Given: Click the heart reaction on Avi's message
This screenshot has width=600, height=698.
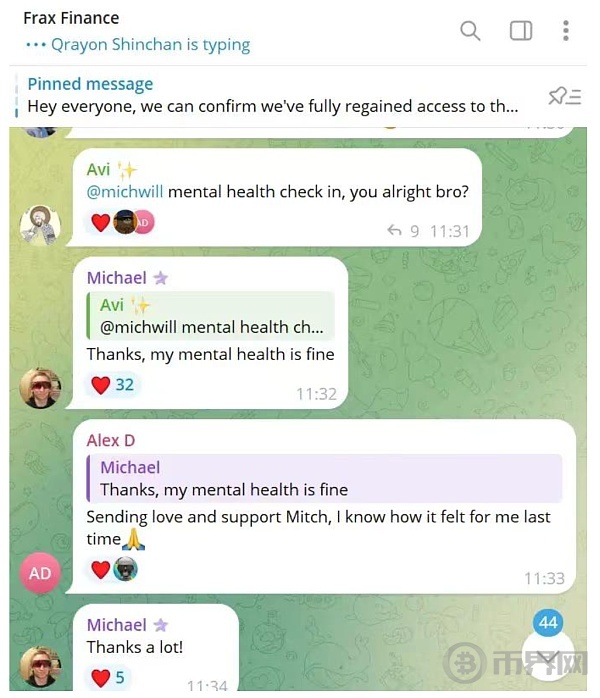Looking at the screenshot, I should (101, 223).
